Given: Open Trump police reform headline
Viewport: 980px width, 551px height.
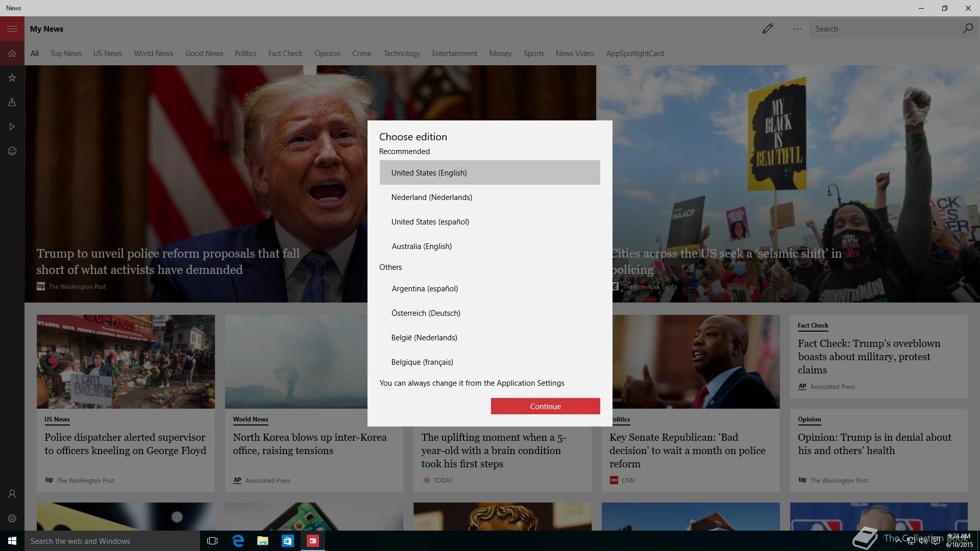Looking at the screenshot, I should (168, 262).
